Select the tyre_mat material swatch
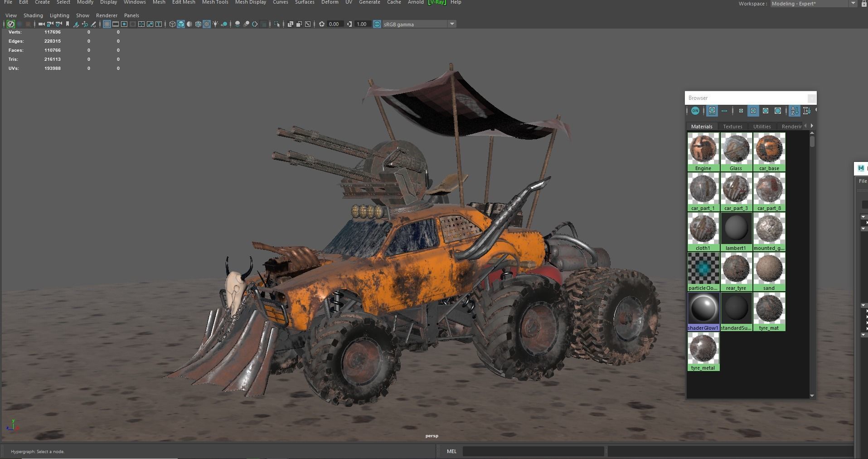This screenshot has width=868, height=459. pyautogui.click(x=769, y=312)
